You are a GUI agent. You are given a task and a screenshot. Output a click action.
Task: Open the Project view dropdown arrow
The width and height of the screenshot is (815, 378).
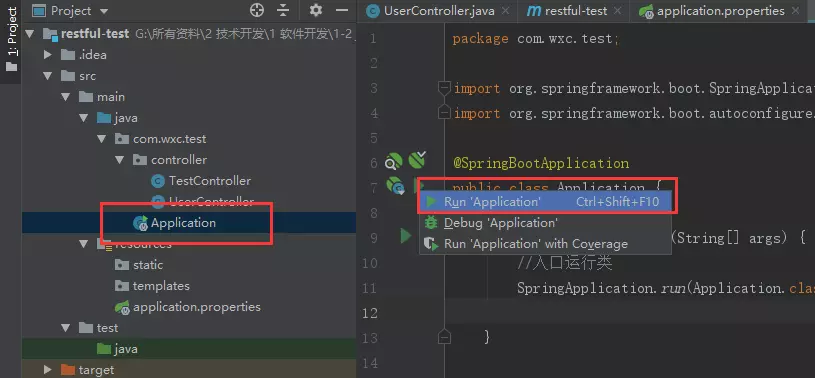click(103, 11)
